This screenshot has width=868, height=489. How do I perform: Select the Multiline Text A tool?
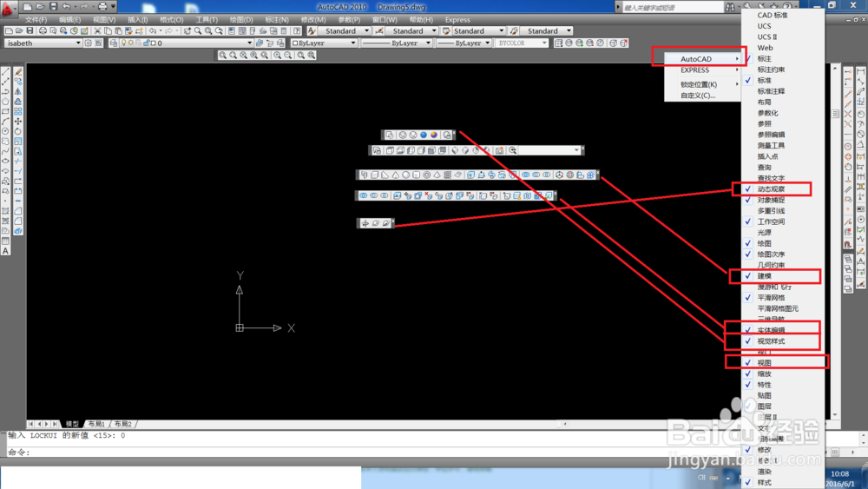[5, 251]
